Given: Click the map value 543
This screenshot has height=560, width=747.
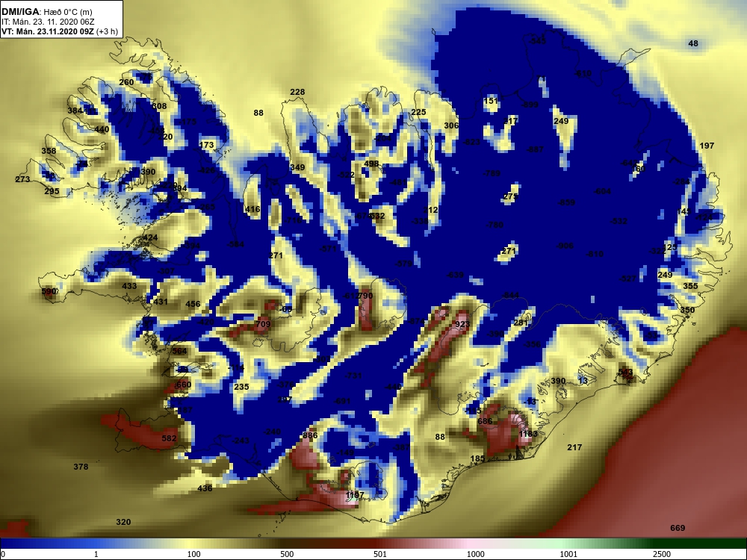Looking at the screenshot, I should pos(625,373).
